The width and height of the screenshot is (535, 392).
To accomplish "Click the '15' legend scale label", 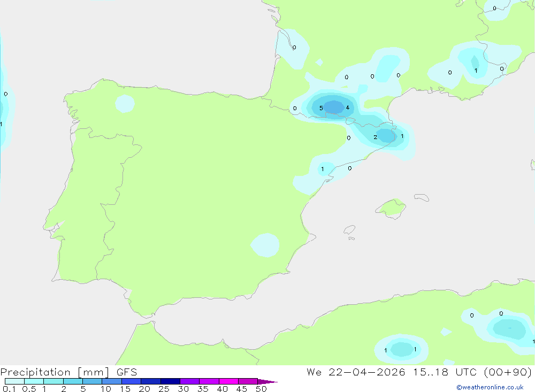I will point(125,389).
